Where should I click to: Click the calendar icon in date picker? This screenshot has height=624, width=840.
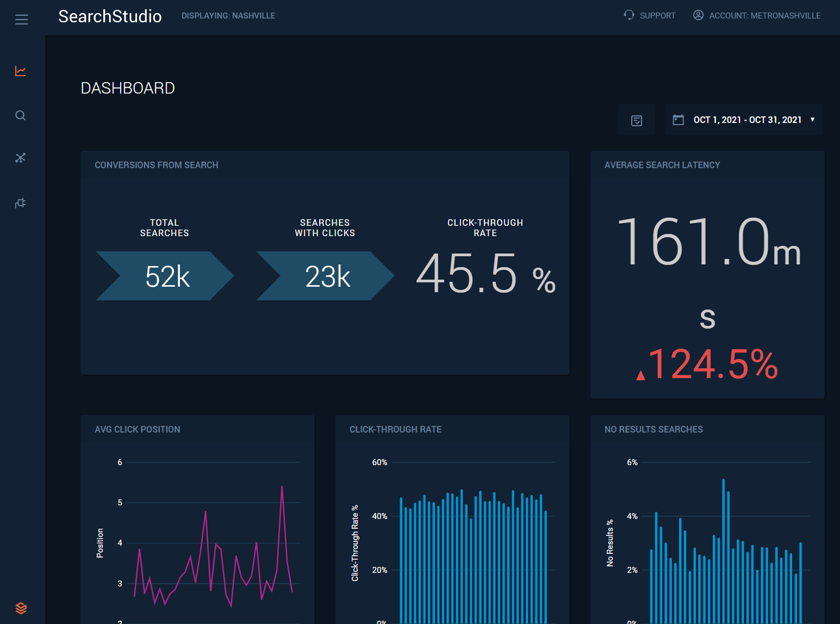tap(679, 120)
